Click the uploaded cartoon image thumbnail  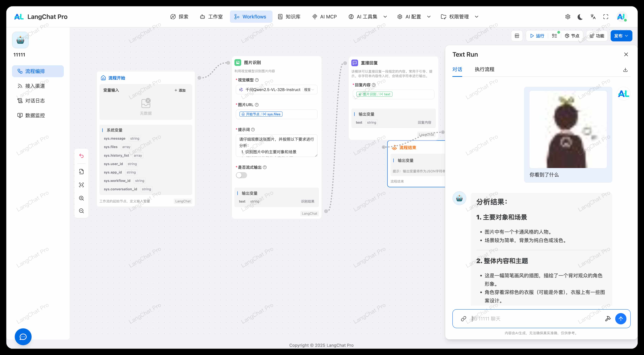(x=568, y=129)
